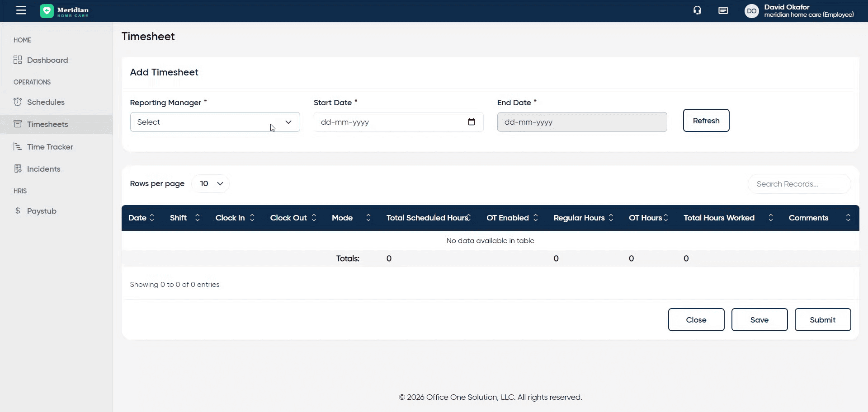The width and height of the screenshot is (868, 412).
Task: Click the DO user avatar
Action: pos(751,11)
